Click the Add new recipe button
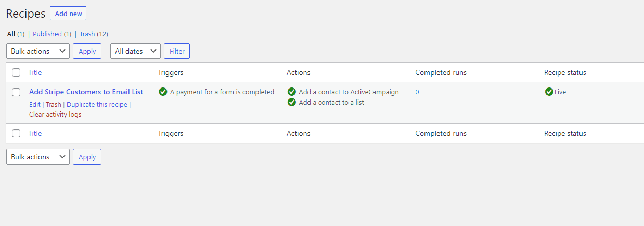The height and width of the screenshot is (226, 644). (68, 14)
